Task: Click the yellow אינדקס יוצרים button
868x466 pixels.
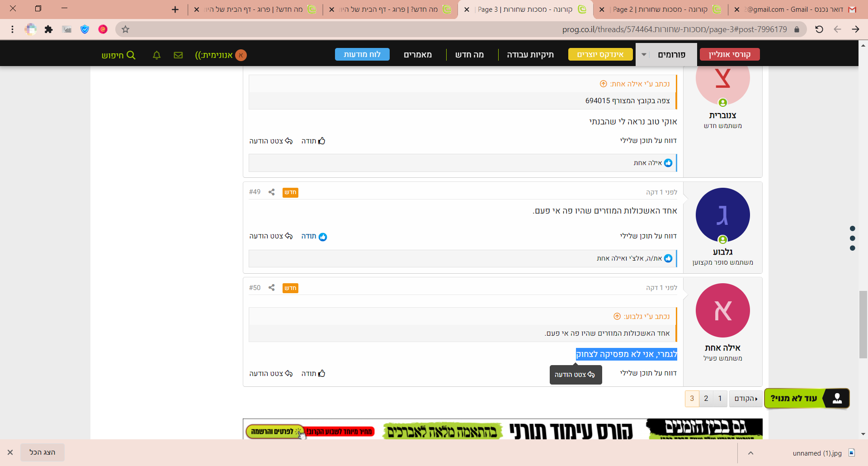Action: tap(600, 54)
